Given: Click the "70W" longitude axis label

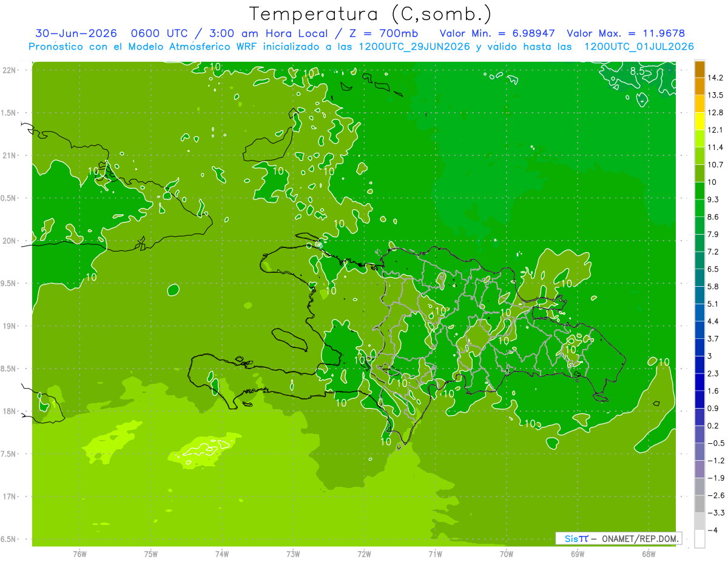Looking at the screenshot, I should 507,554.
